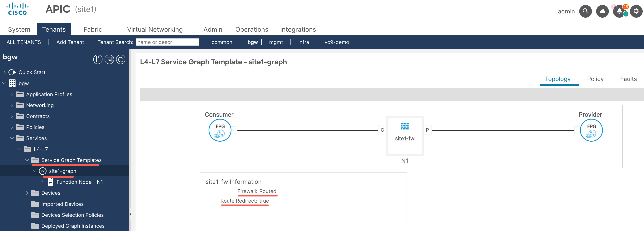Viewport: 644px width, 231px height.
Task: Open the infra tenant
Action: pyautogui.click(x=304, y=42)
